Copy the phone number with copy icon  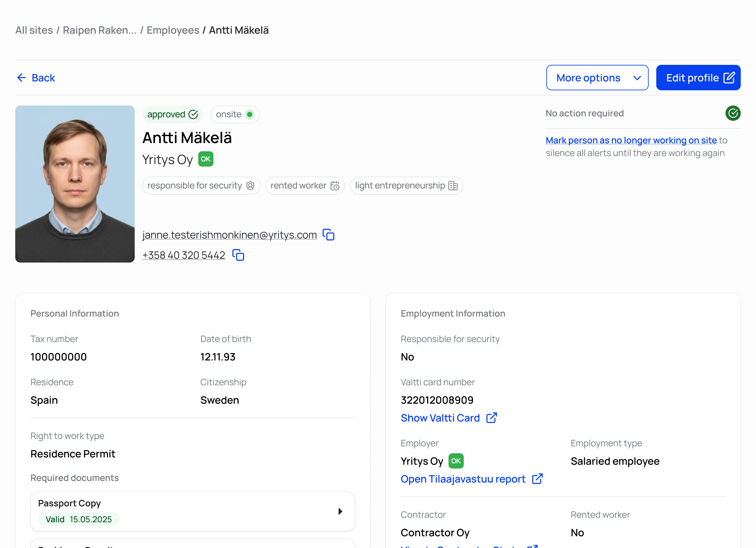coord(238,255)
